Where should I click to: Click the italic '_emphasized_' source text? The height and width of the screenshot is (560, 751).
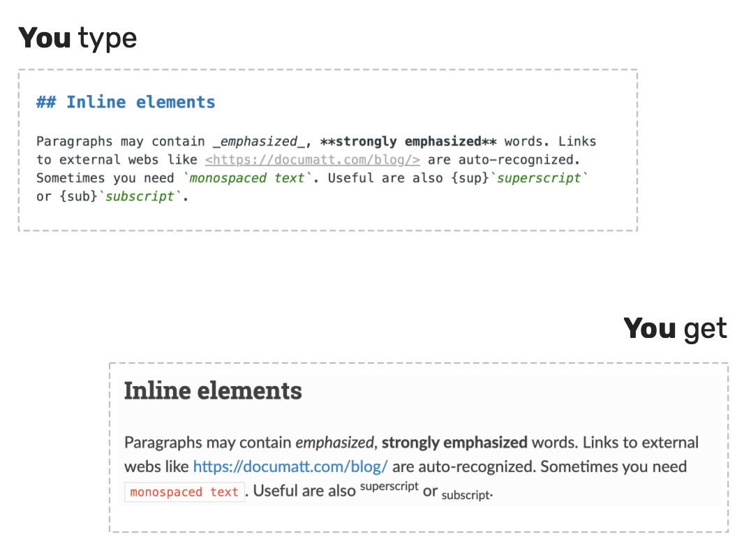click(259, 141)
